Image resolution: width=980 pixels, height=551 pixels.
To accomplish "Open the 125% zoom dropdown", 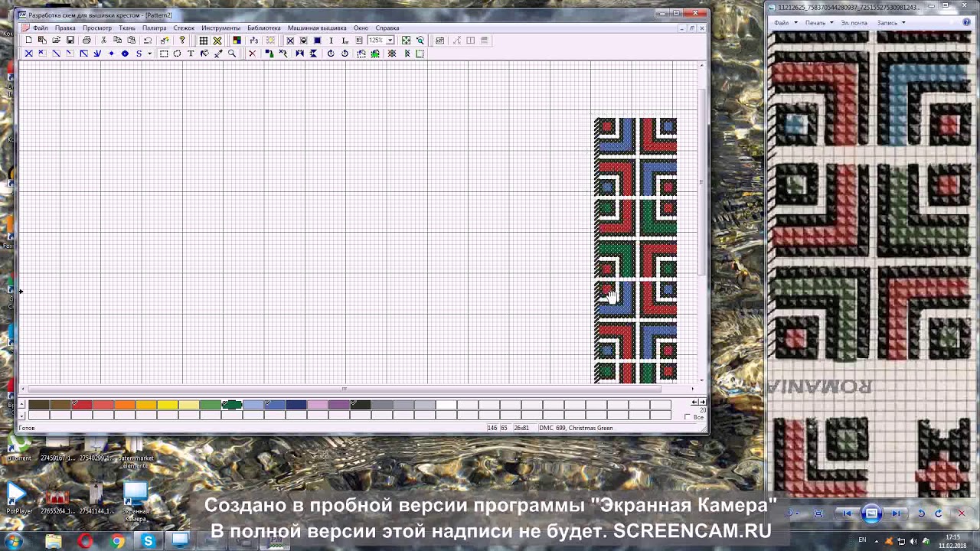I will 390,41.
